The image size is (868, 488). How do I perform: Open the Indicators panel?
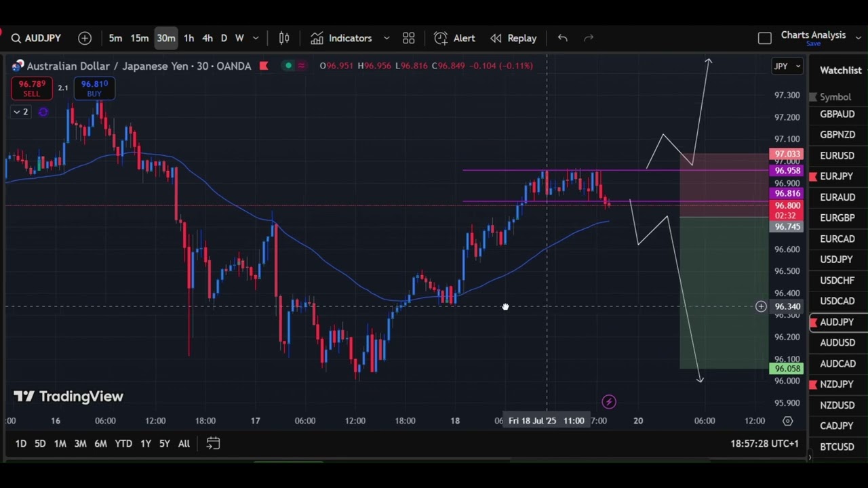tap(341, 39)
